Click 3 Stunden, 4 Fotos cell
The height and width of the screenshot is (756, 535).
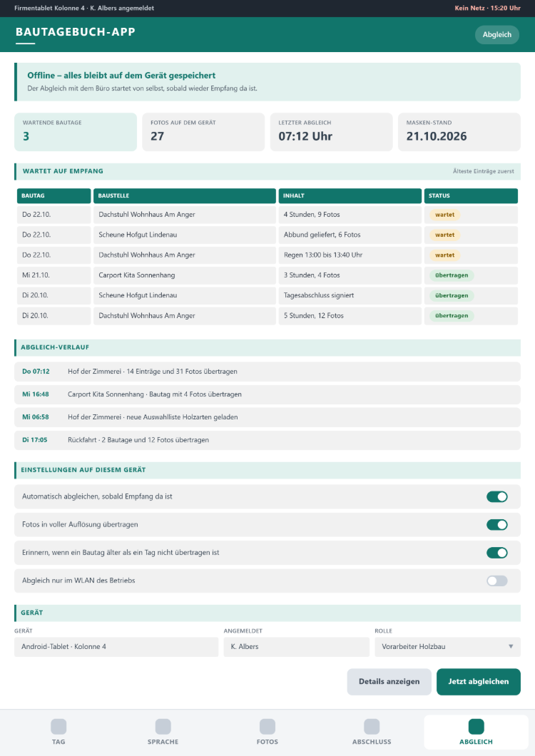pyautogui.click(x=350, y=275)
